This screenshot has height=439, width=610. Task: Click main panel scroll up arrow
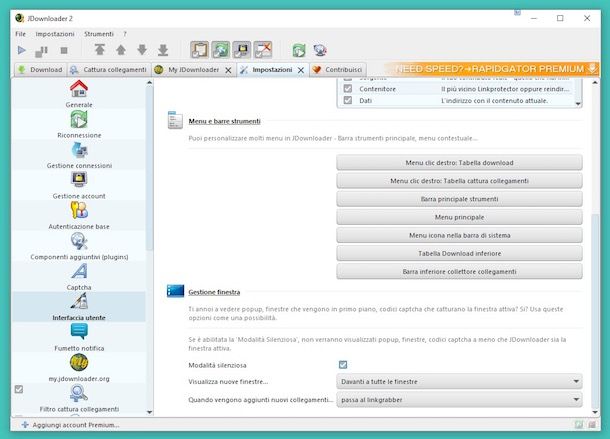595,83
